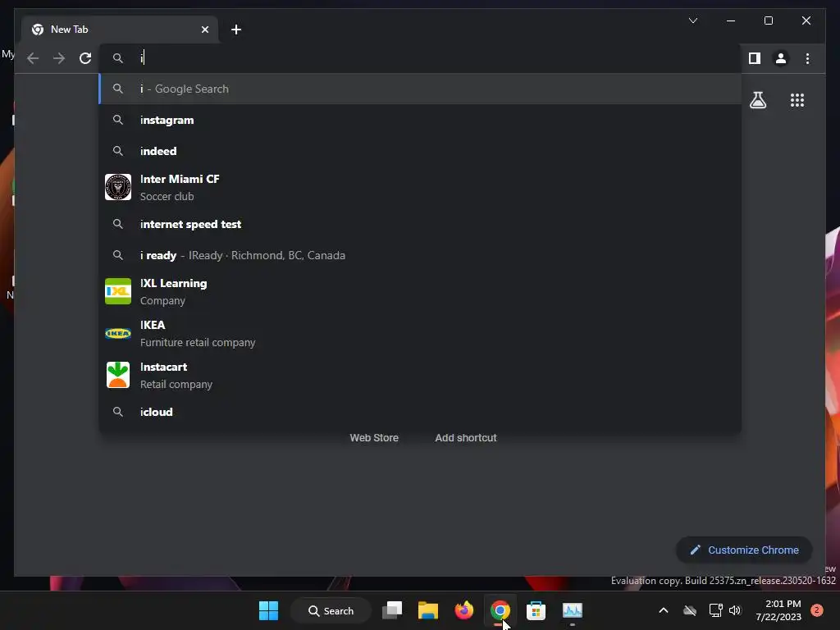Screen dimensions: 840x630
Task: Open notifications badge showing 2
Action: [817, 610]
